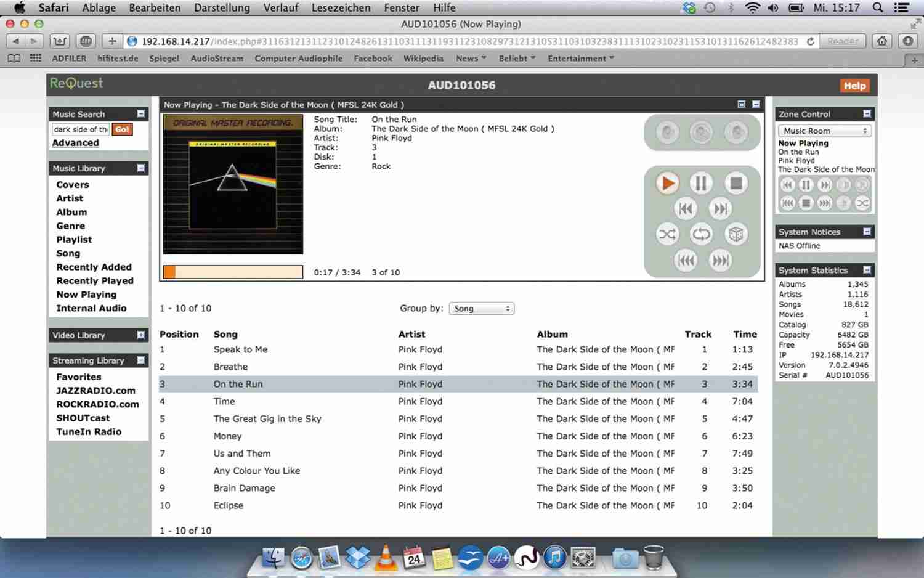
Task: Collapse the System Notices panel
Action: (867, 232)
